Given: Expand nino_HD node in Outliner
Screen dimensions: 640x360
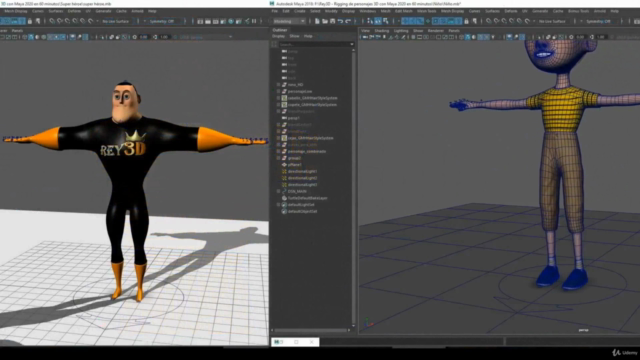Looking at the screenshot, I should pyautogui.click(x=278, y=84).
